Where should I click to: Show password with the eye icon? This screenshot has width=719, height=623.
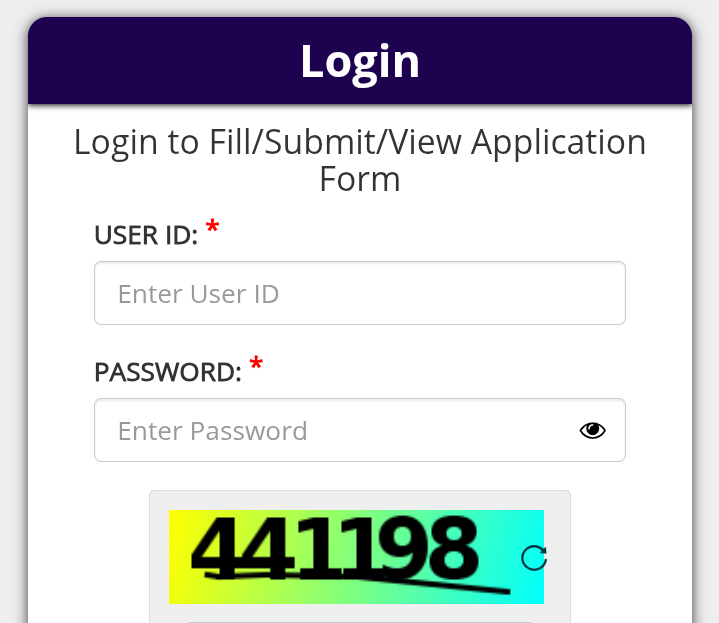(x=593, y=430)
